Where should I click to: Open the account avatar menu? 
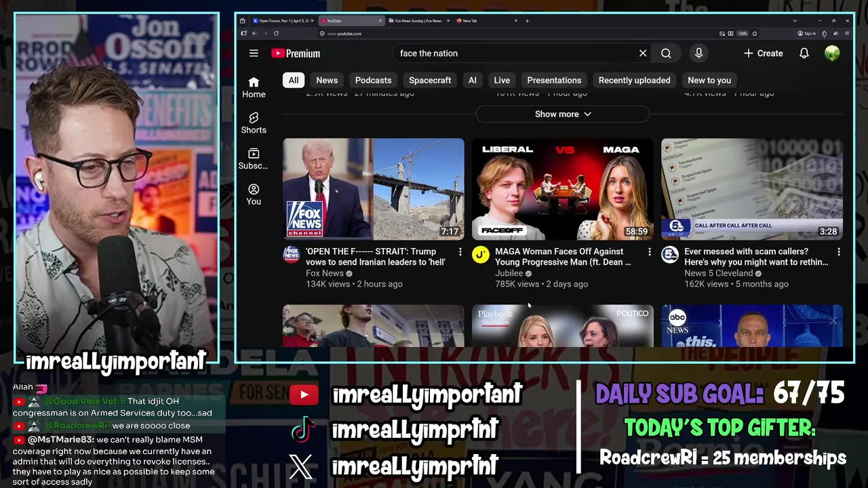(832, 54)
